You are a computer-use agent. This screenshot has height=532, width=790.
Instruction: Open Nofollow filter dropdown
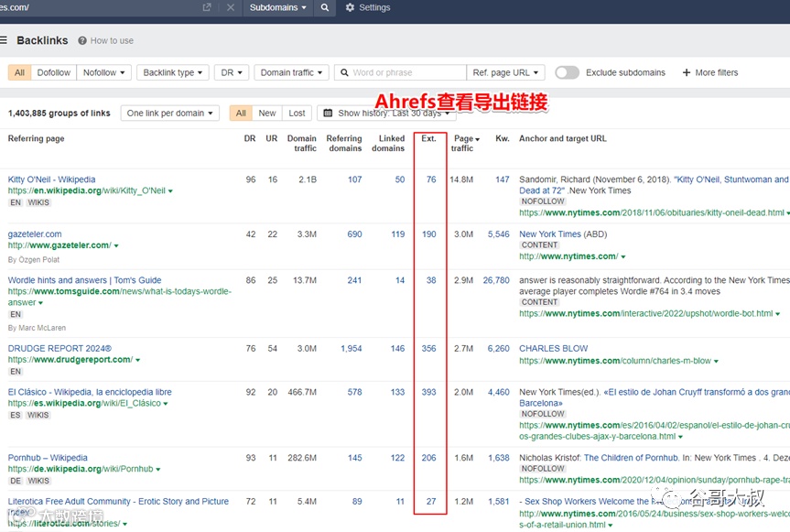coord(103,72)
